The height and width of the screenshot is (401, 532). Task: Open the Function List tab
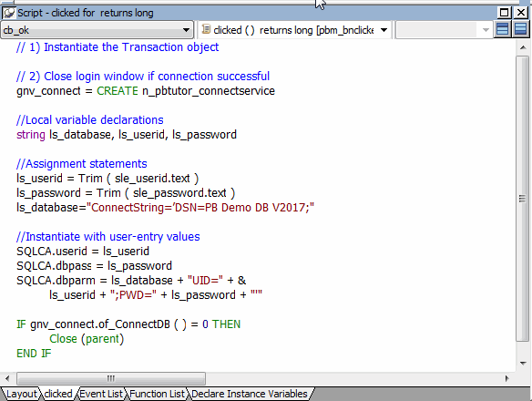pyautogui.click(x=157, y=394)
